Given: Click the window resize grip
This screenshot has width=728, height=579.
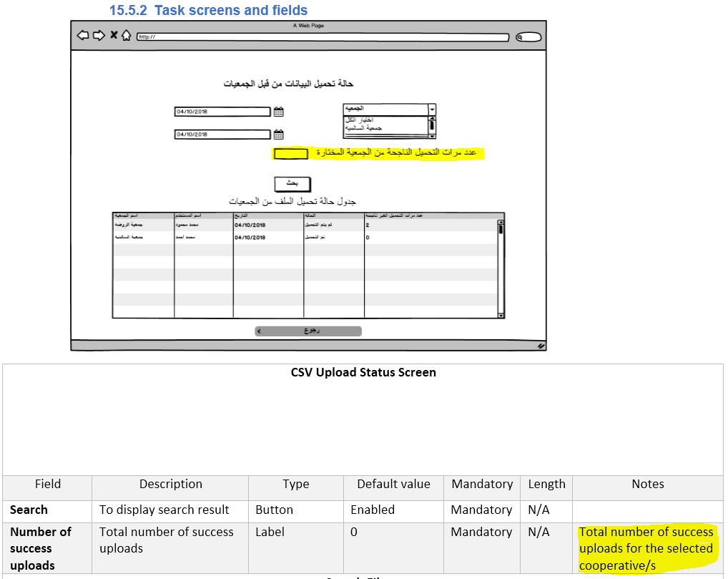Looking at the screenshot, I should (541, 346).
